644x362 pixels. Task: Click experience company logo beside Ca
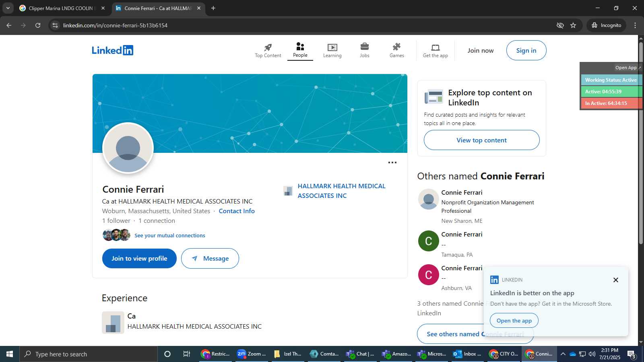[113, 323]
